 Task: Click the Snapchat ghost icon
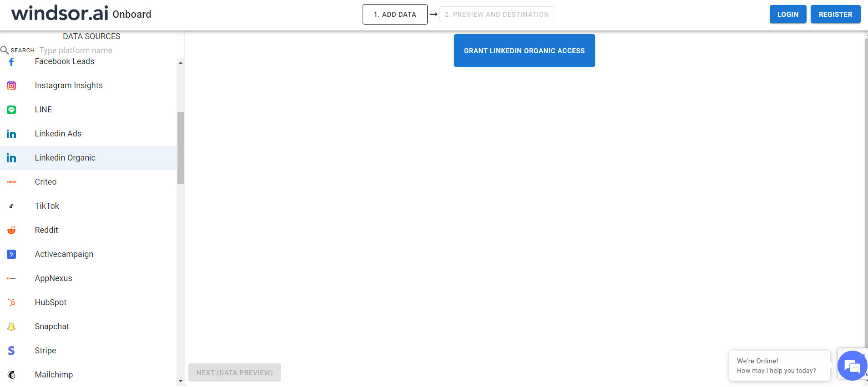click(11, 327)
